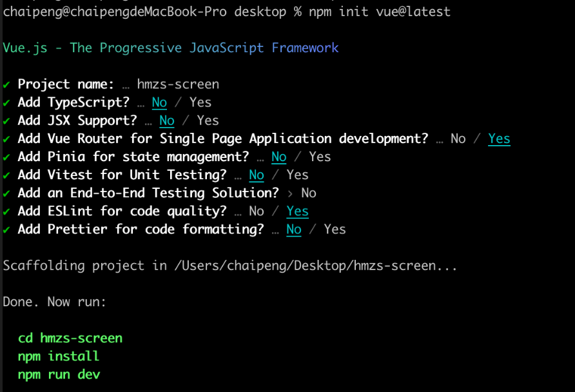Click the green checkmark beside Add Pinia
The image size is (575, 392).
6,157
